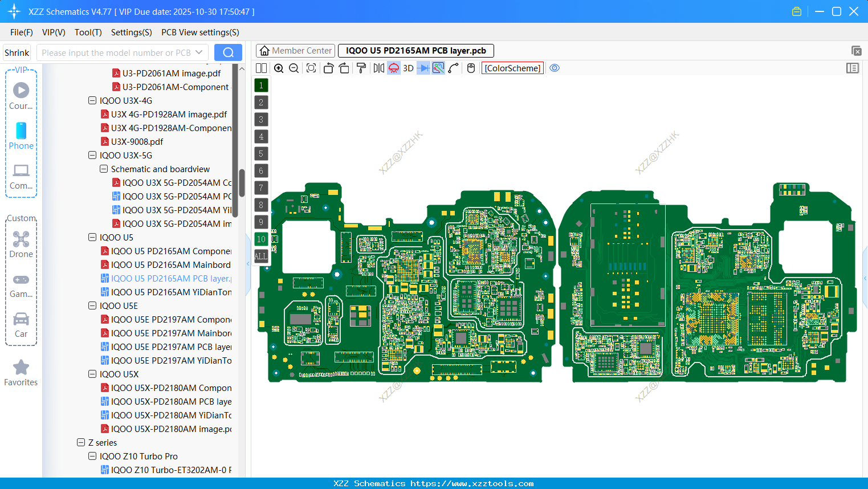Click the curve wire drawing icon
Viewport: 868px width, 489px height.
453,68
